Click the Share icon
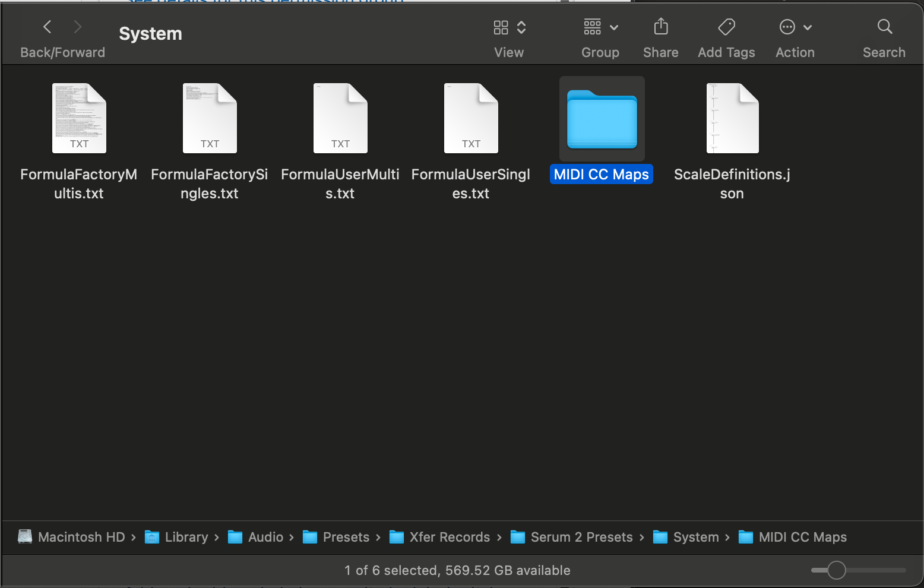This screenshot has height=588, width=924. 661,26
